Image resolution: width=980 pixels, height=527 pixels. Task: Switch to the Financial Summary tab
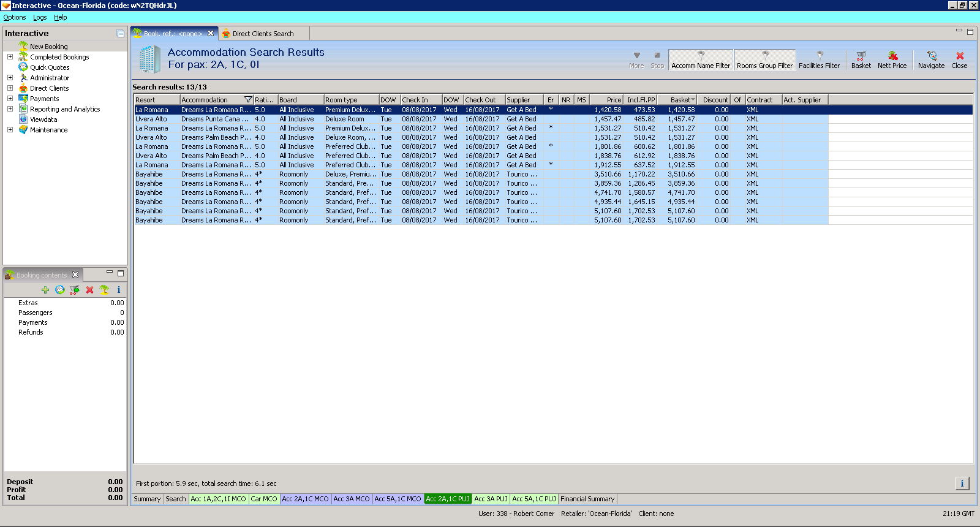[x=587, y=499]
